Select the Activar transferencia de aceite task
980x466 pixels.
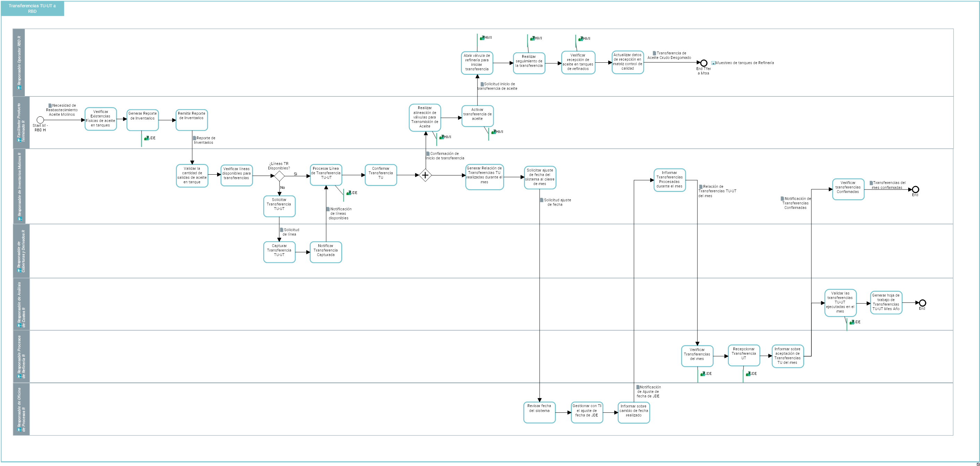[x=478, y=116]
